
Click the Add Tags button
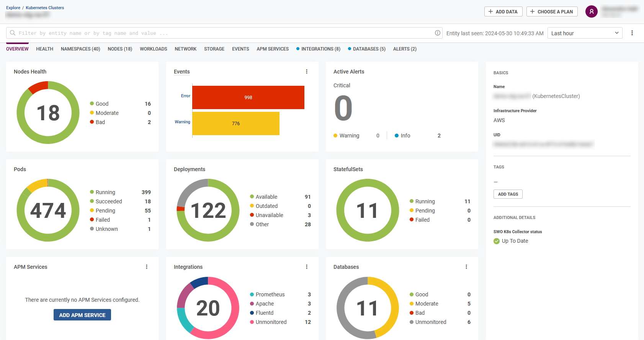tap(508, 194)
